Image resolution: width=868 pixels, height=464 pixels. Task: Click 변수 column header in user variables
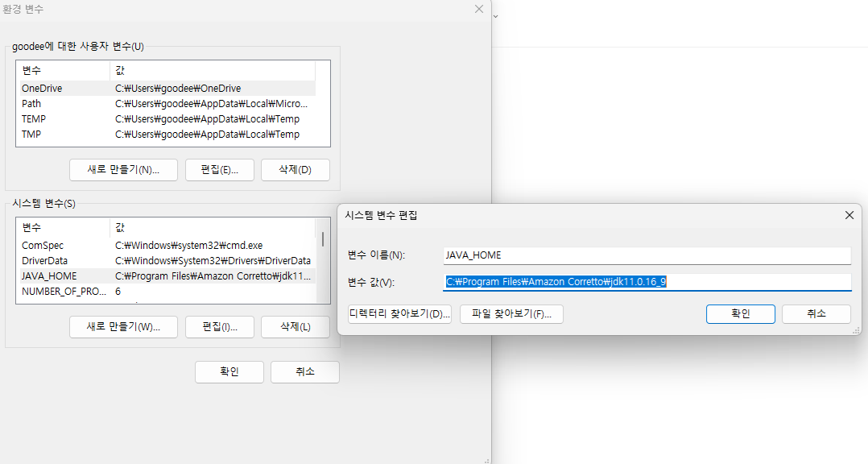[64, 70]
